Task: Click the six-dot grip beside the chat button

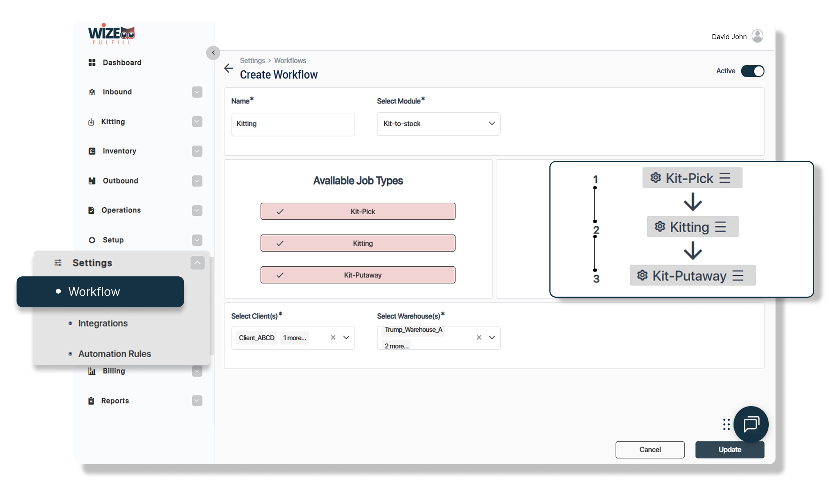Action: click(726, 424)
